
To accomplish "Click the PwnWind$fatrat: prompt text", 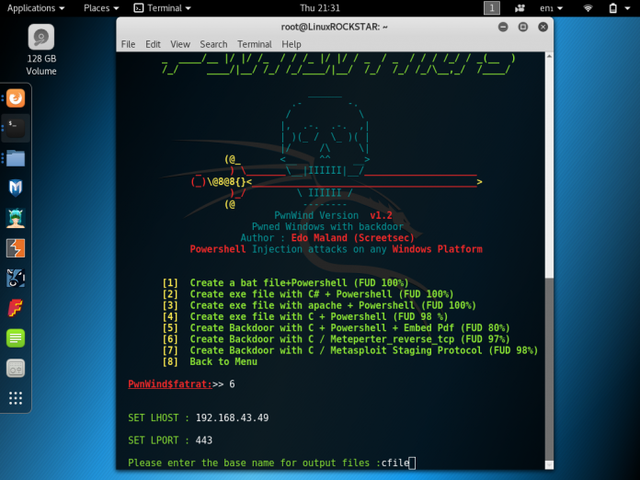I will tap(170, 384).
